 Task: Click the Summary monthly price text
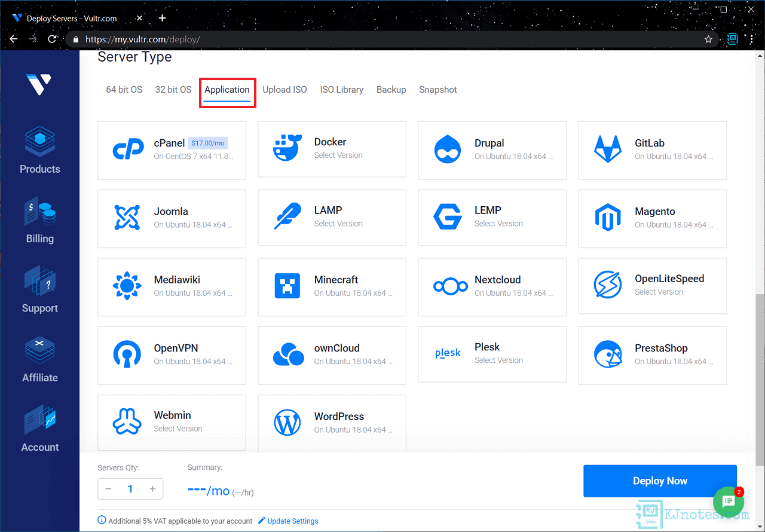[x=209, y=491]
